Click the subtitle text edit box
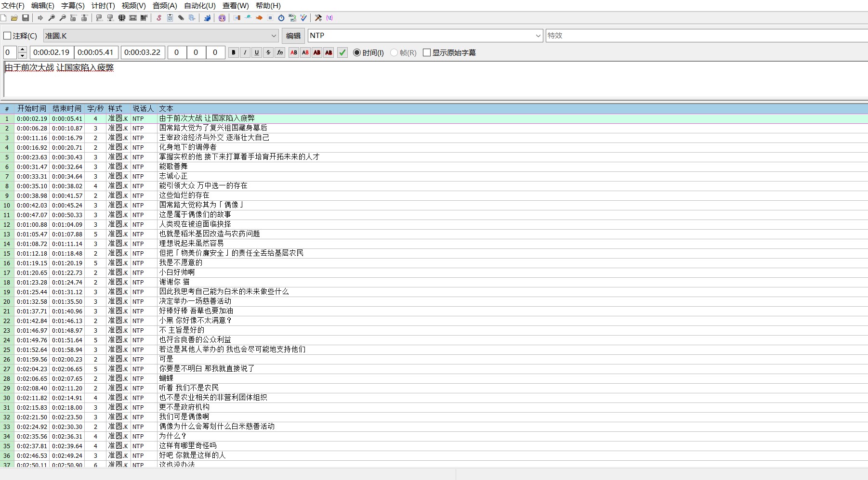 [435, 79]
